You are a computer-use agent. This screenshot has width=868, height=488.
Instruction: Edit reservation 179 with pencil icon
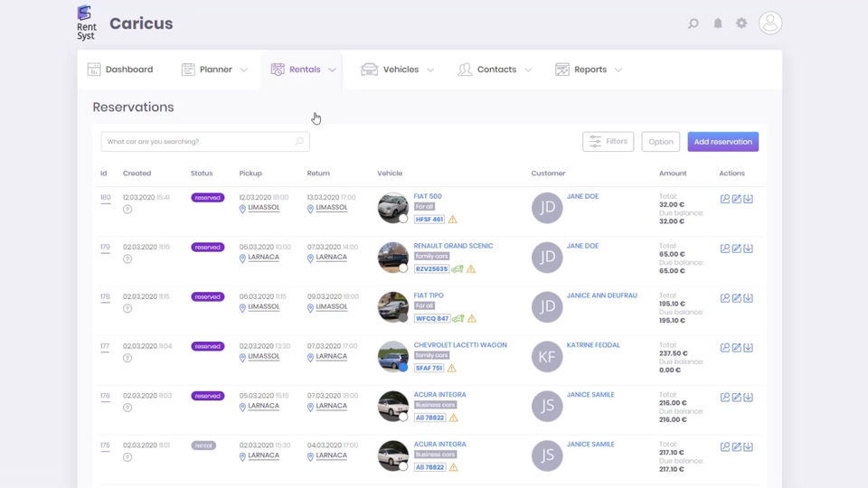click(736, 249)
